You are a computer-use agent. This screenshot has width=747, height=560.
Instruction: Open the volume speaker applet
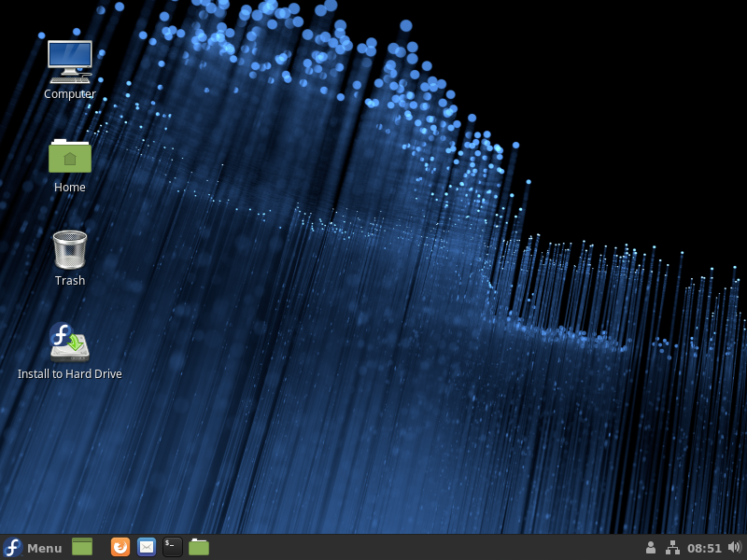pos(734,548)
